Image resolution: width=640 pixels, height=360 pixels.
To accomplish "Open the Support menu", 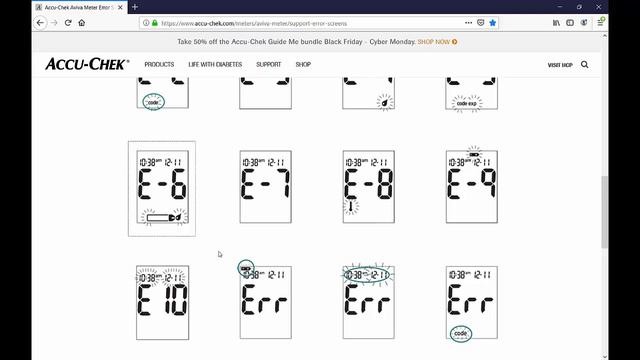I will click(x=269, y=64).
